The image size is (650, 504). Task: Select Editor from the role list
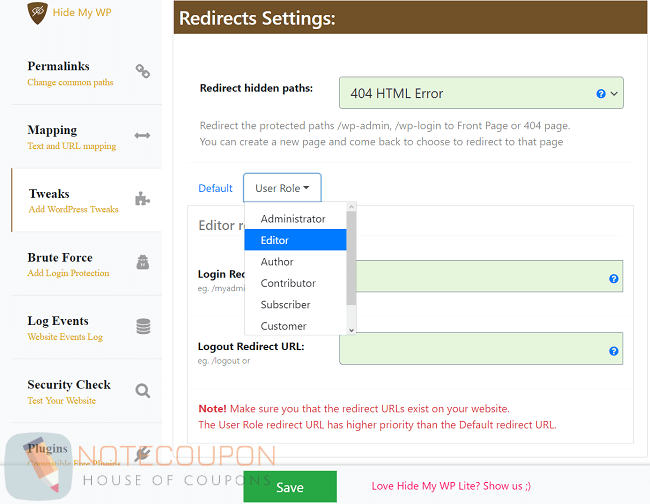point(295,240)
